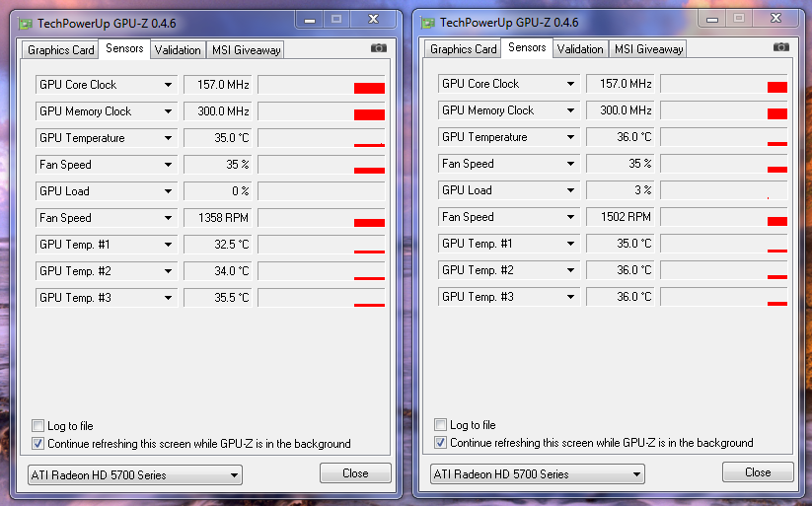This screenshot has height=506, width=812.
Task: Open MSI Giveaway tab in left window
Action: point(246,50)
